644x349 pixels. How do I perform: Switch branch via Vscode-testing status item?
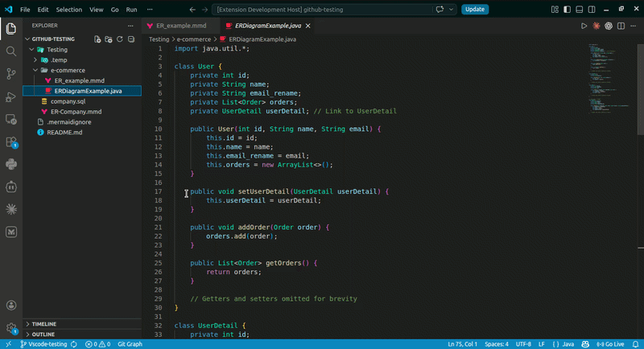[43, 344]
